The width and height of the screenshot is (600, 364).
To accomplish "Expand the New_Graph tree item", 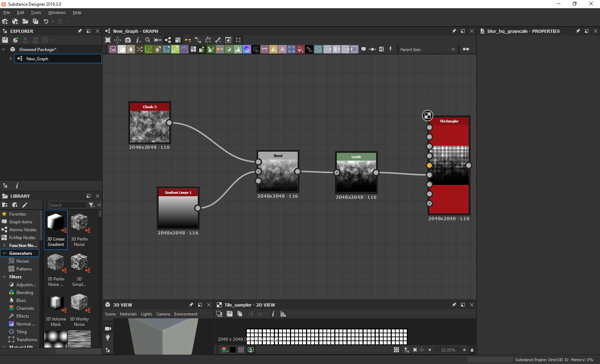I will [10, 59].
